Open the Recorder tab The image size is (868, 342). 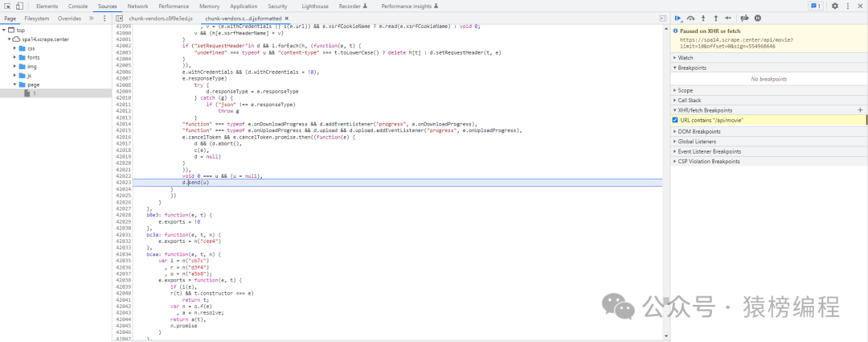click(x=353, y=6)
